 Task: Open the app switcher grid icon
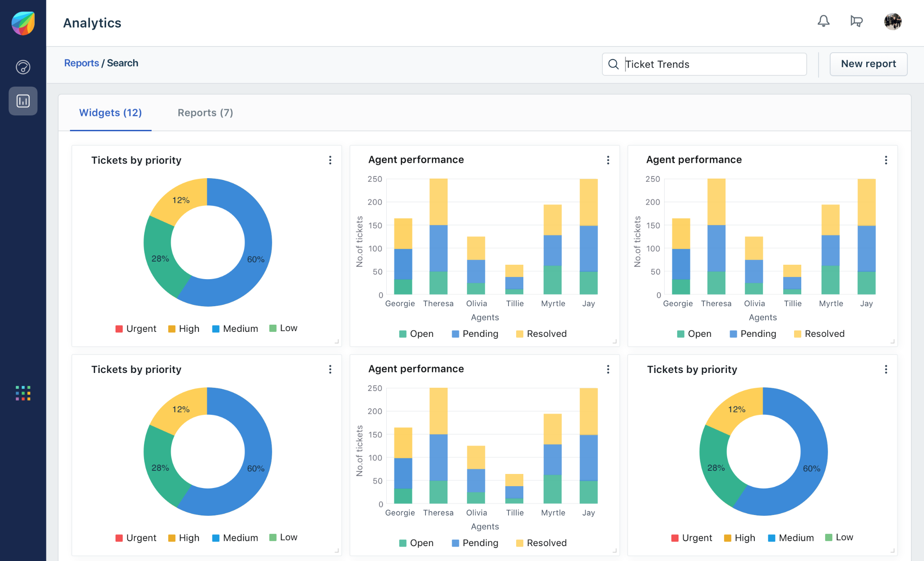click(x=23, y=393)
